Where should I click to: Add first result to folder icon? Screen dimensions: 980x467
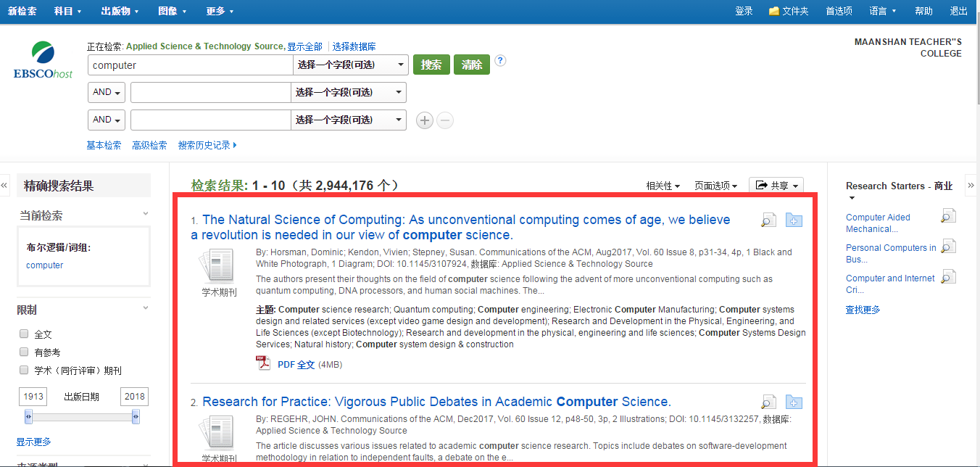click(794, 220)
